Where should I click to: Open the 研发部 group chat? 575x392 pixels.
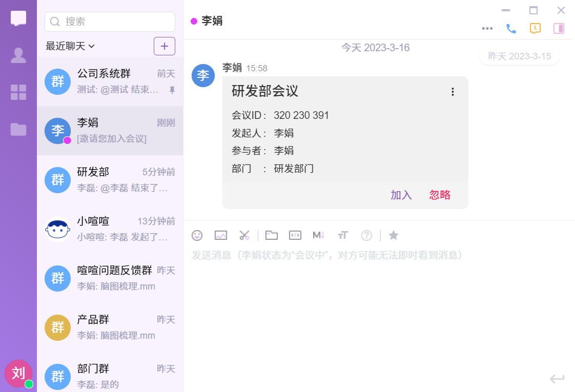[x=110, y=180]
